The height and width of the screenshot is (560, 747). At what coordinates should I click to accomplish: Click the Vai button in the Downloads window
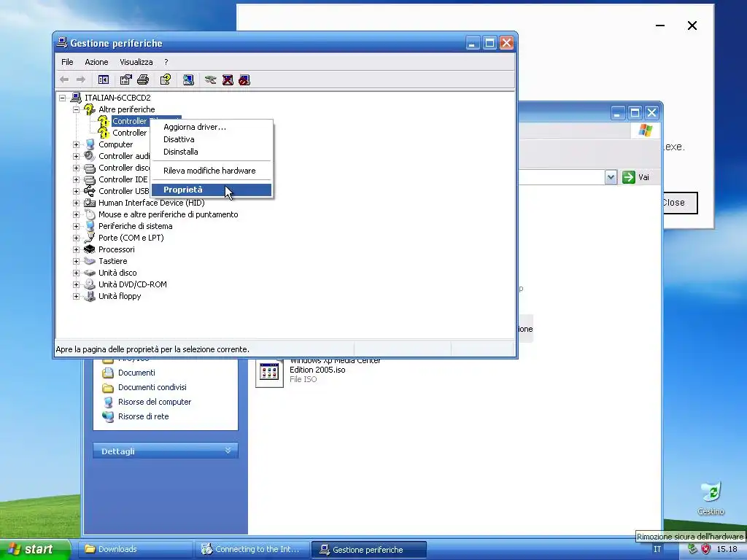point(636,177)
